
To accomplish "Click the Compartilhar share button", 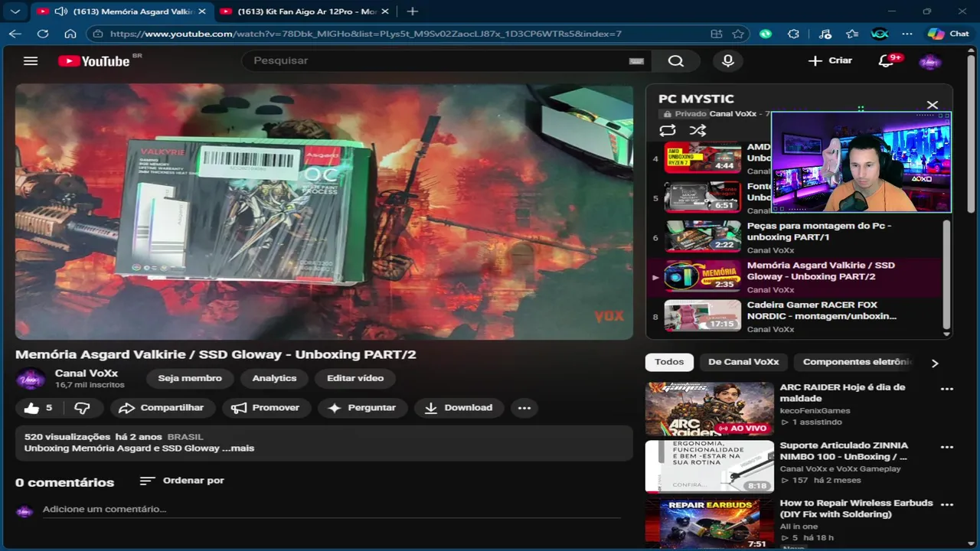I will pos(162,408).
